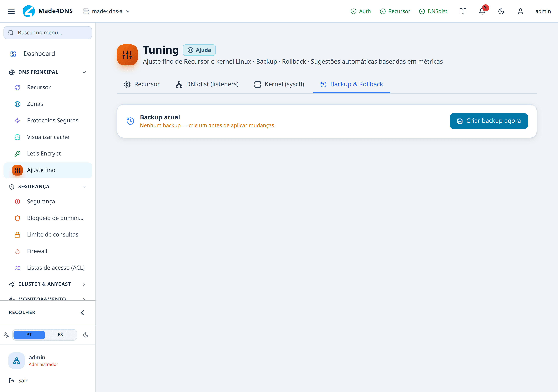Click the user profile icon in header

pyautogui.click(x=520, y=11)
